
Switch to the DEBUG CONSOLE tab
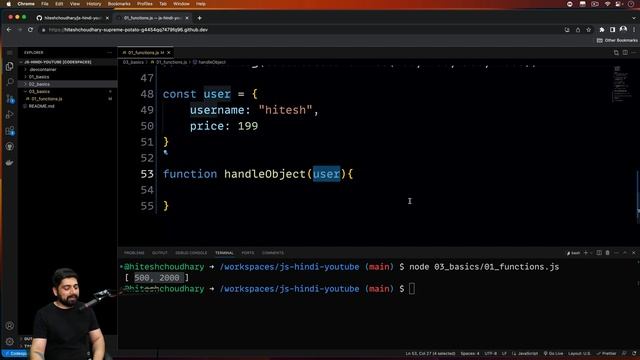coord(191,253)
